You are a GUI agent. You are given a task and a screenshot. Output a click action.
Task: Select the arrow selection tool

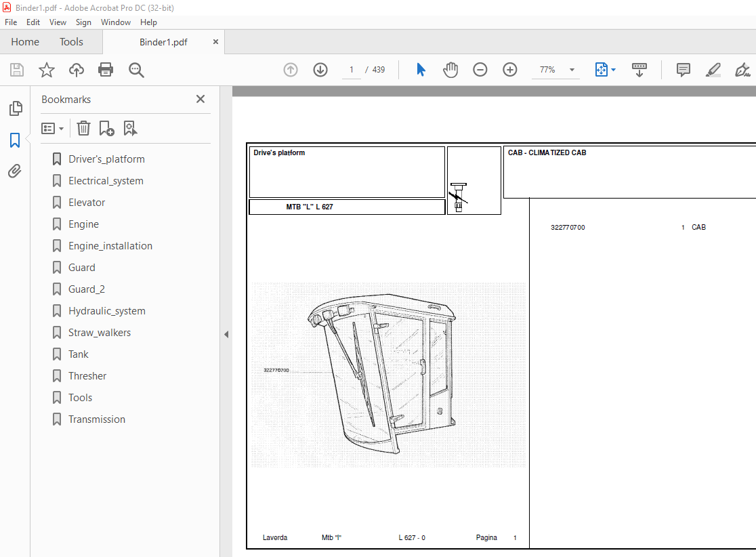(421, 70)
